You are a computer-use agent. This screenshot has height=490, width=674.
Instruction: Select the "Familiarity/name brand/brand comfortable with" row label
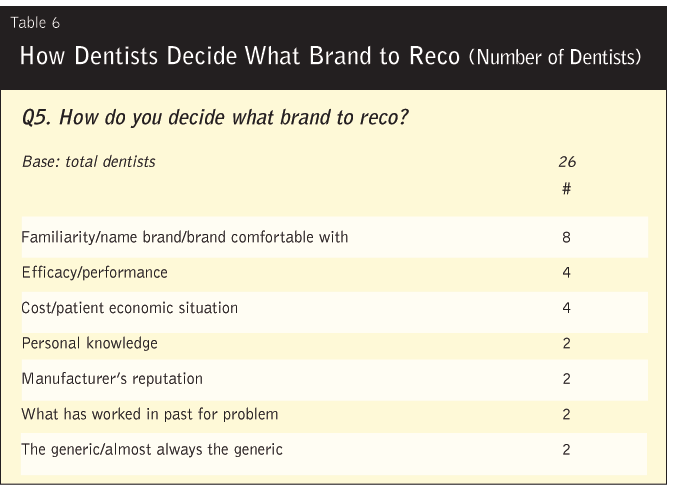pos(184,237)
